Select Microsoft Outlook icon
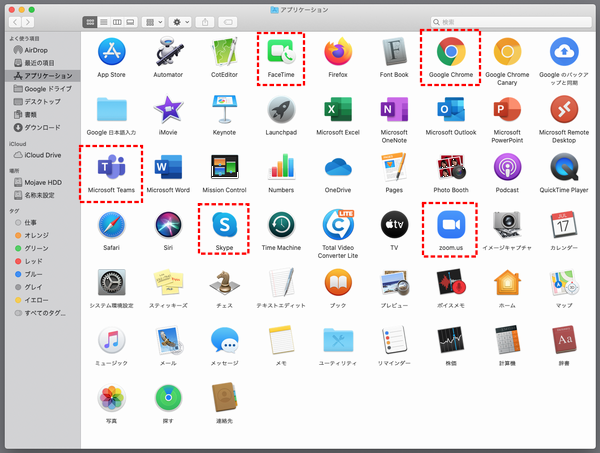This screenshot has height=453, width=600. click(x=451, y=110)
